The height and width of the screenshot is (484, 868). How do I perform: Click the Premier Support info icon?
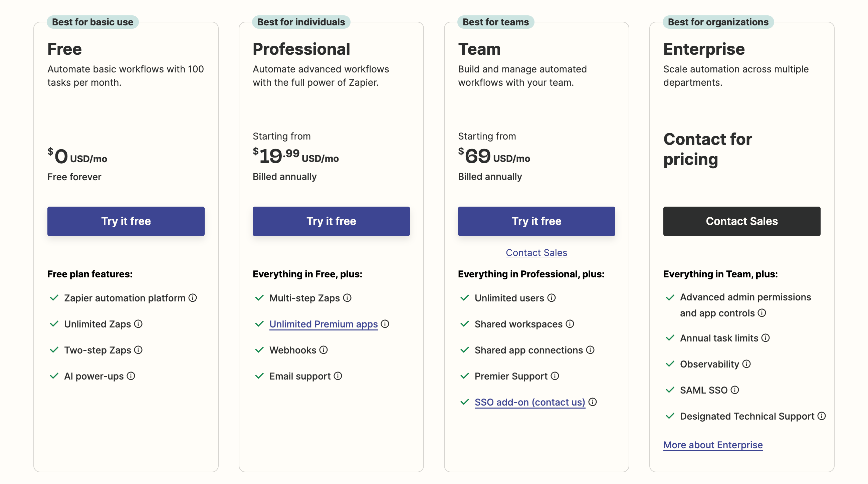pos(555,376)
